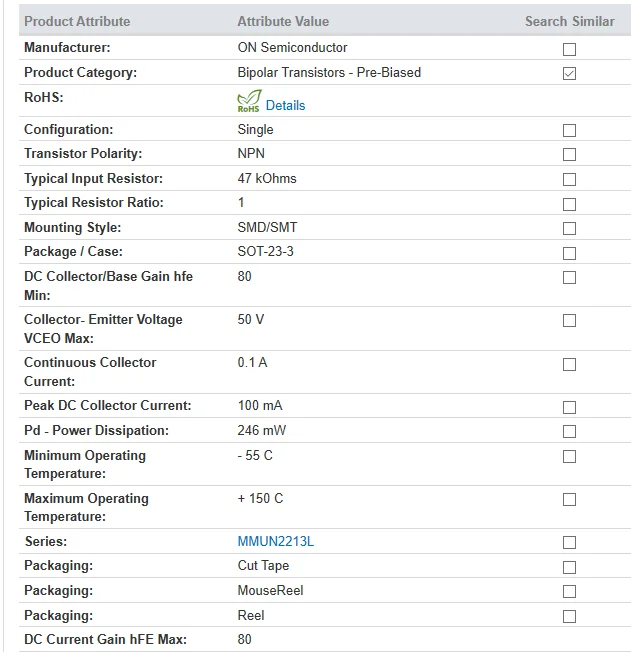Click the - 55 C temperature value
This screenshot has width=631, height=652.
tap(255, 455)
